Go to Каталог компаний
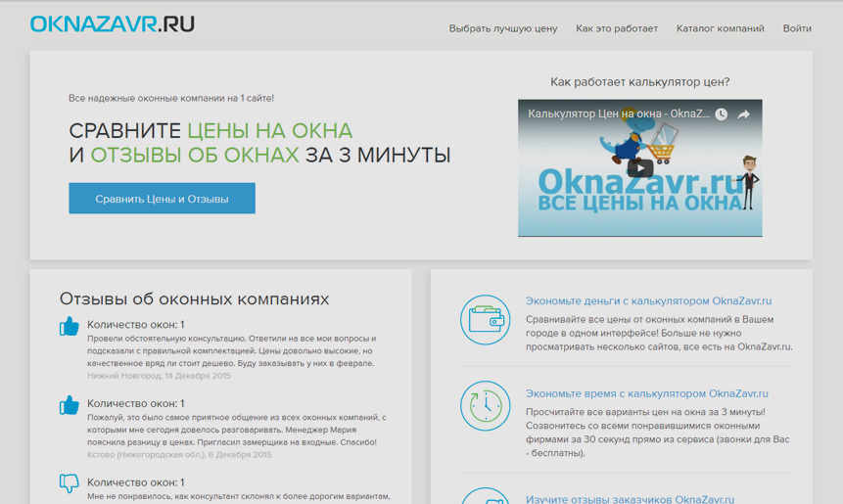Image resolution: width=843 pixels, height=504 pixels. coord(720,28)
